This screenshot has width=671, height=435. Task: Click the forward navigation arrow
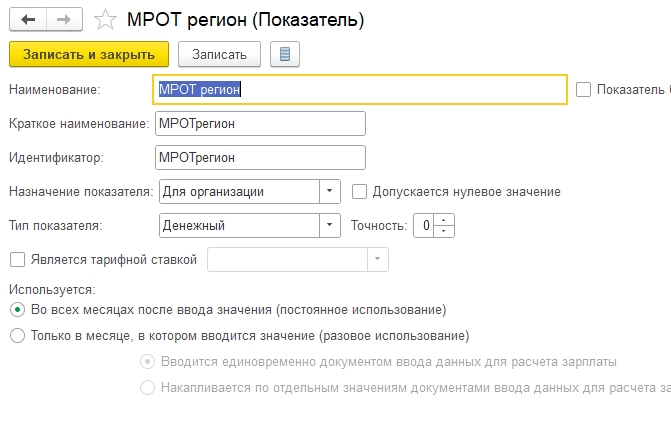tap(62, 19)
